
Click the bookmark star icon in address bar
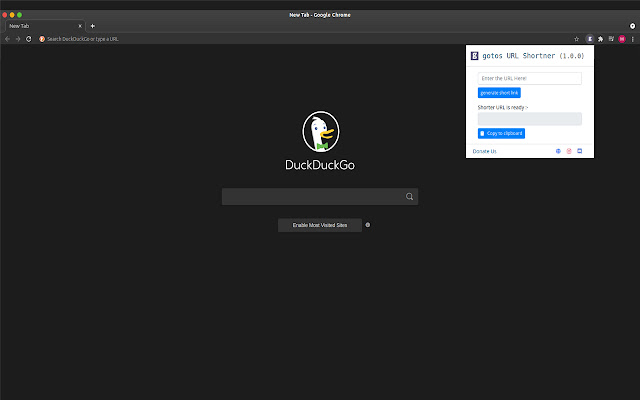[576, 39]
